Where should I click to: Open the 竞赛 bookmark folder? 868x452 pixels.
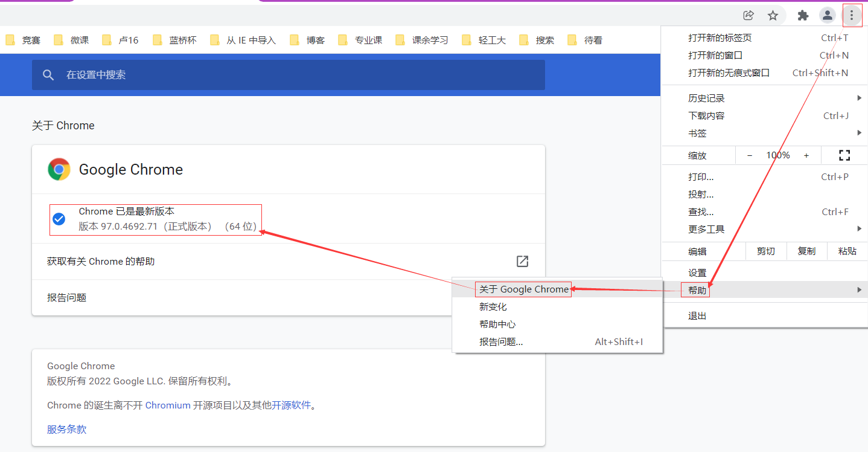(23, 40)
